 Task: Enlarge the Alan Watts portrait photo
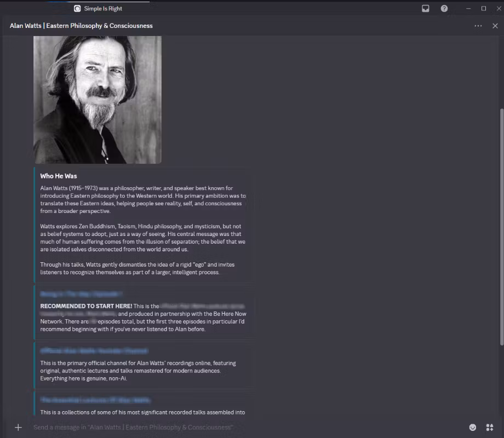click(x=98, y=99)
